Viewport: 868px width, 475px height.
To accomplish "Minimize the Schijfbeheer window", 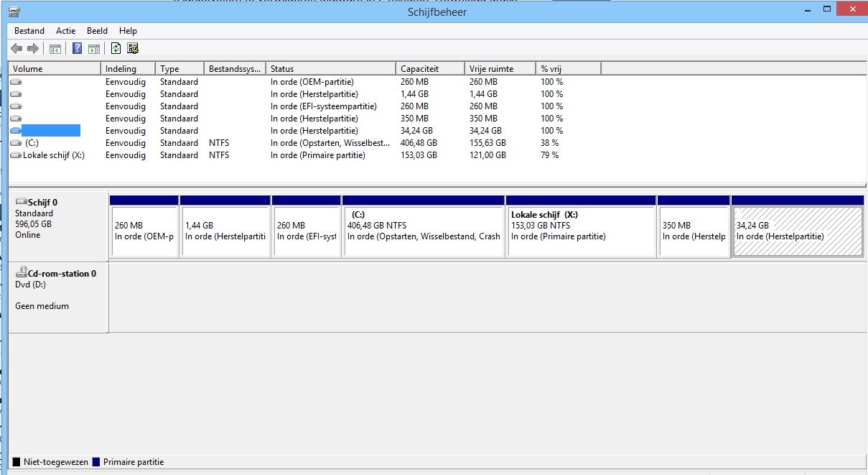I will click(808, 9).
